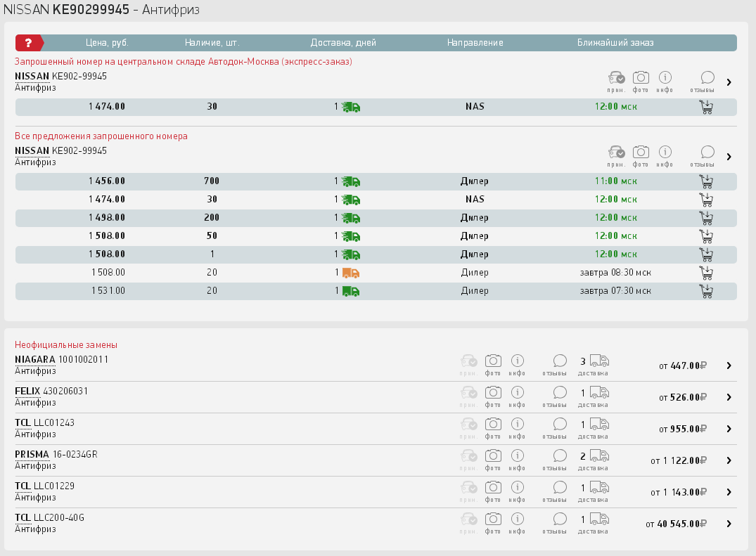The image size is (756, 556).
Task: Click the price от 1 122.00₽
Action: (x=679, y=461)
